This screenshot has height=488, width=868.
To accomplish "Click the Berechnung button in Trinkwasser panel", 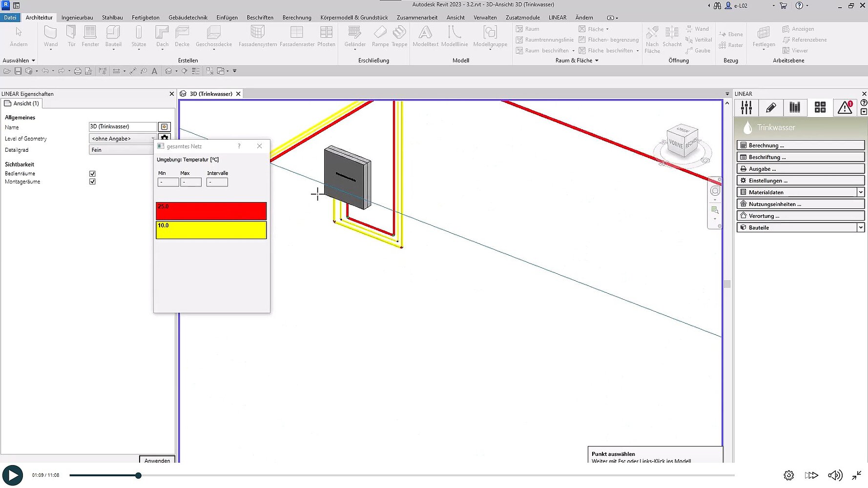I will pos(800,145).
